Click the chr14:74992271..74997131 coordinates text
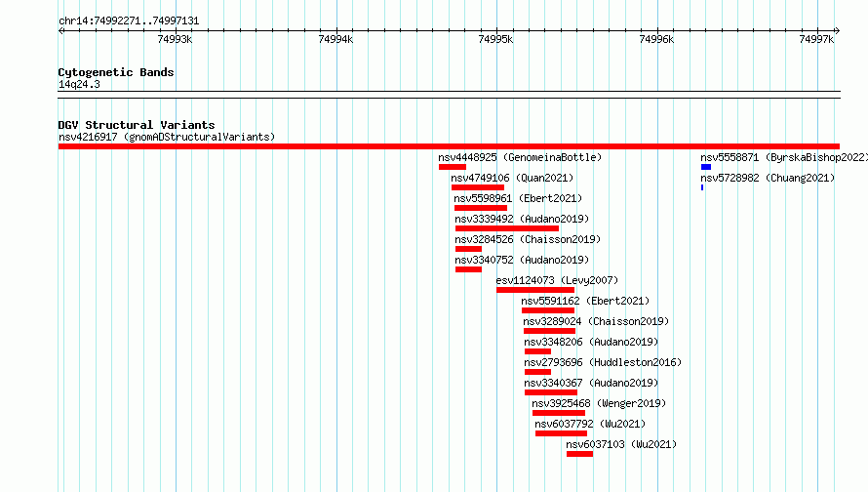 [129, 20]
